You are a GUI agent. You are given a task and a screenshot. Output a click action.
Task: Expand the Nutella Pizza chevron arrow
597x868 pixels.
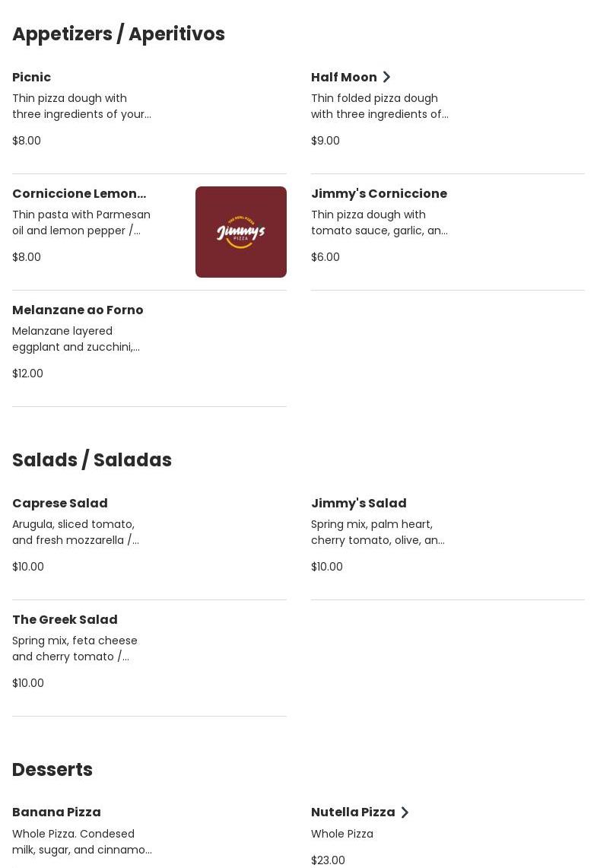click(x=405, y=812)
